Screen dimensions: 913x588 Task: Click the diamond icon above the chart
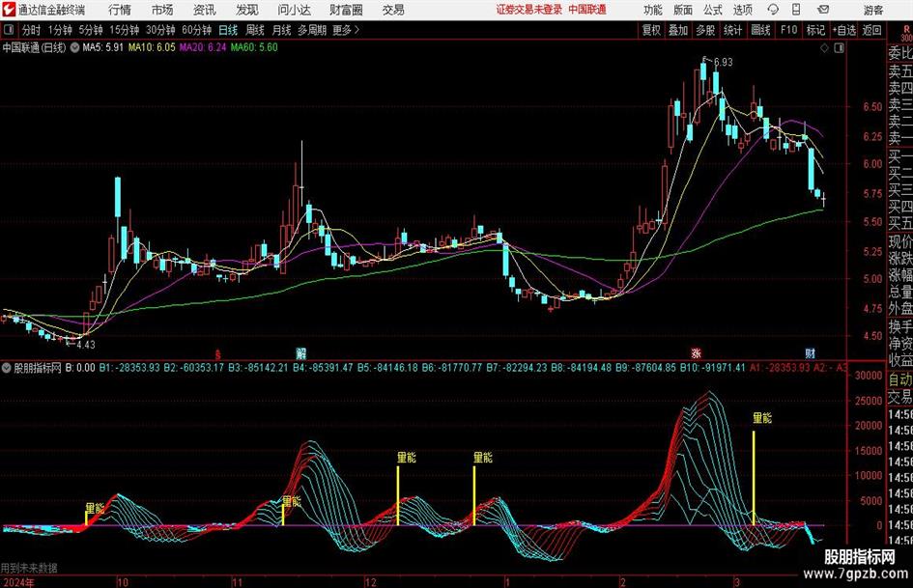[824, 48]
